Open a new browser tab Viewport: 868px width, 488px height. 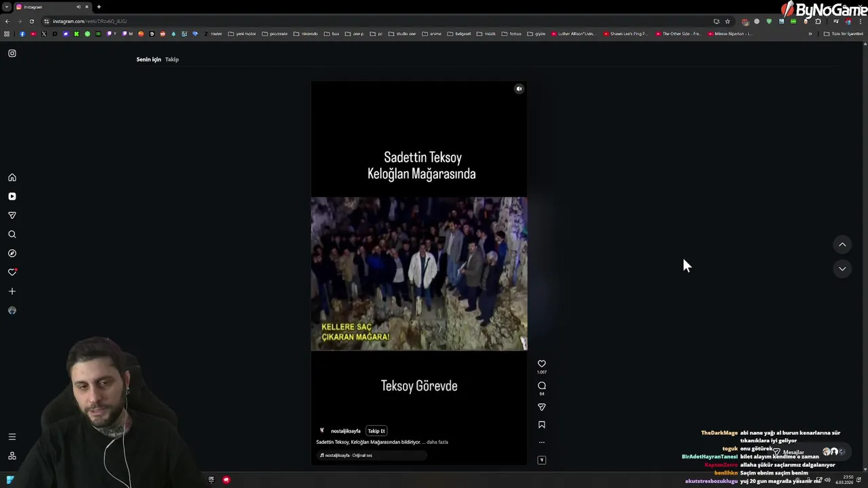coord(99,7)
